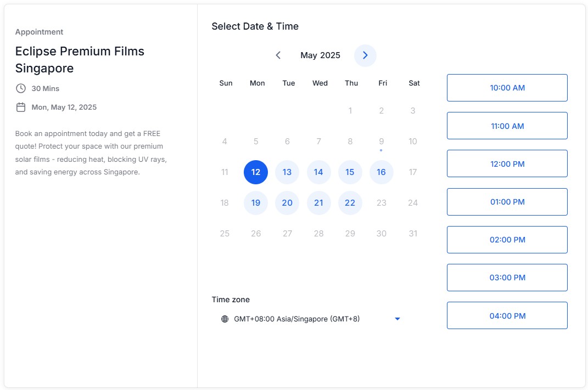Choose the 01:00 PM time slot

[x=507, y=202]
